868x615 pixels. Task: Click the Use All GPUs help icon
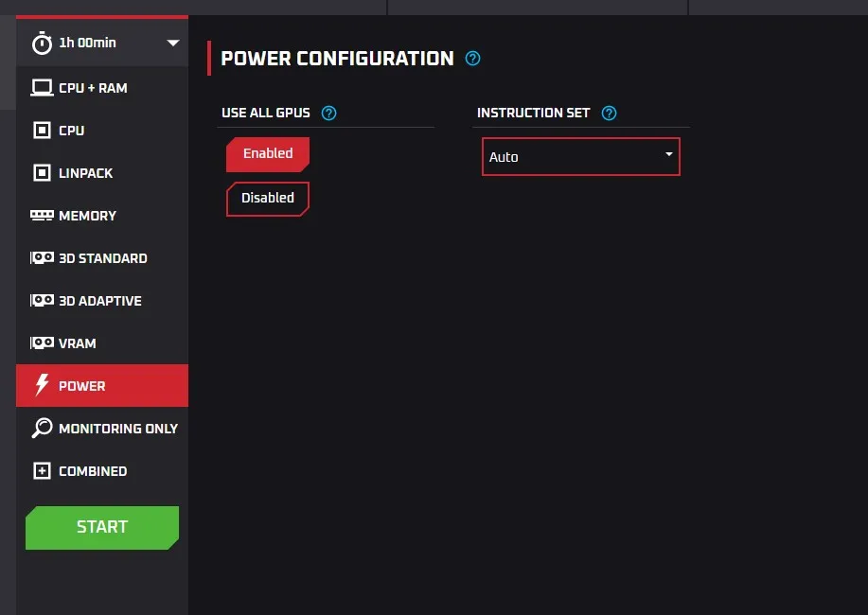[328, 113]
